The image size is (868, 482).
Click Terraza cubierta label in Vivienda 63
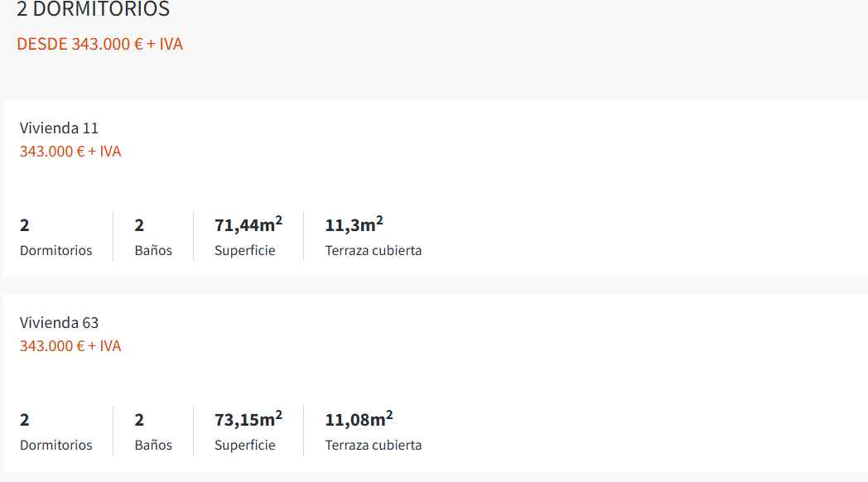tap(373, 445)
